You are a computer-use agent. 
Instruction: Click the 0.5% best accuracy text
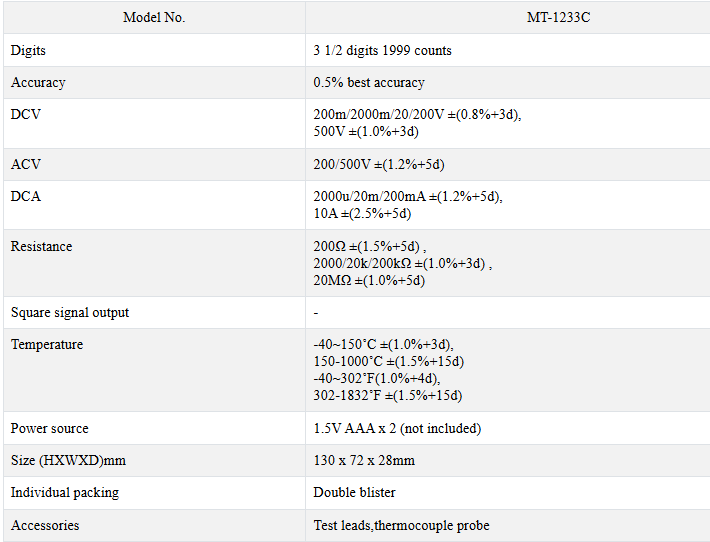click(369, 82)
